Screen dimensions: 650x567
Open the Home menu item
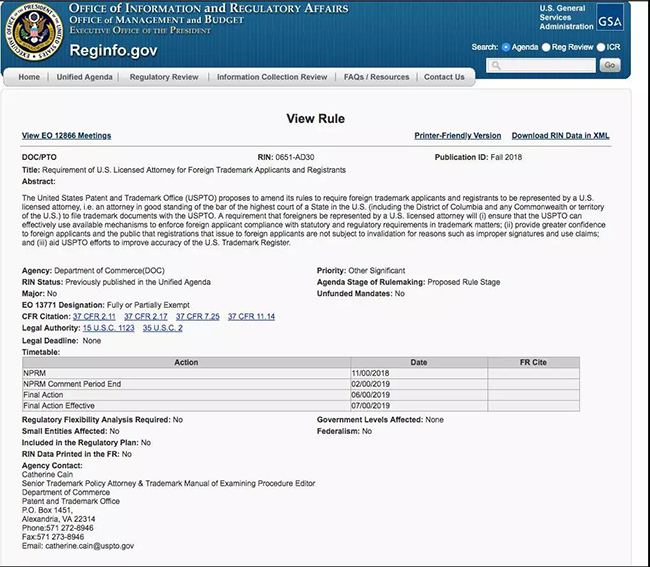click(29, 77)
